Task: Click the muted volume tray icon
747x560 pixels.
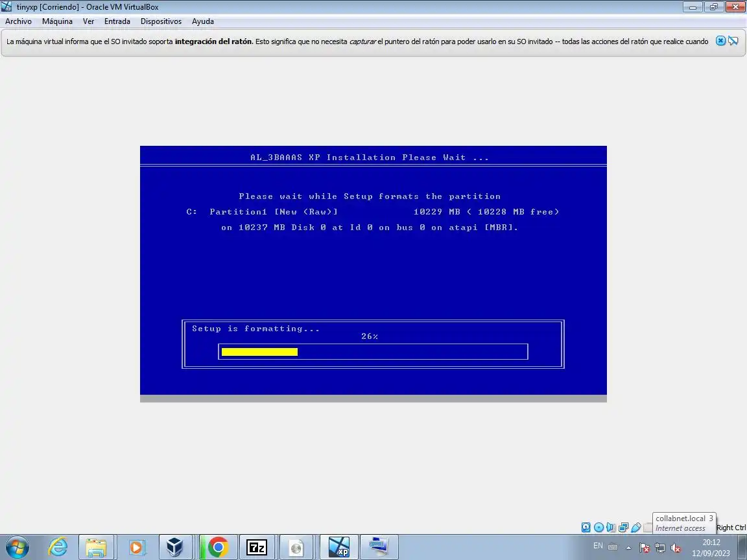Action: tap(675, 548)
